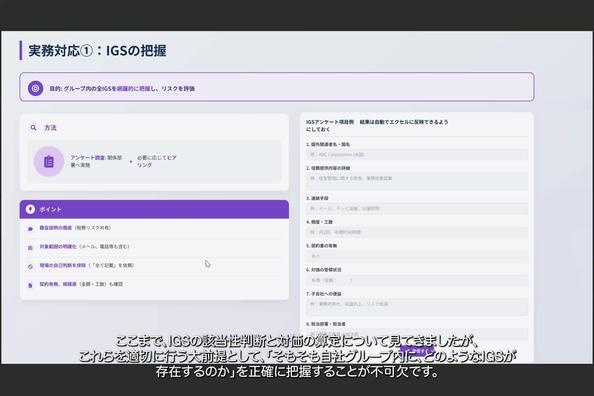
Task: Click the bullet icon of the 税務リスク共有 point
Action: coord(30,229)
